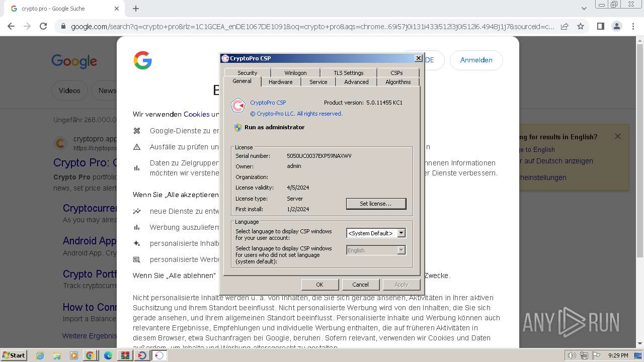This screenshot has width=644, height=362.
Task: Click the Chrome back arrow
Action: [11, 26]
